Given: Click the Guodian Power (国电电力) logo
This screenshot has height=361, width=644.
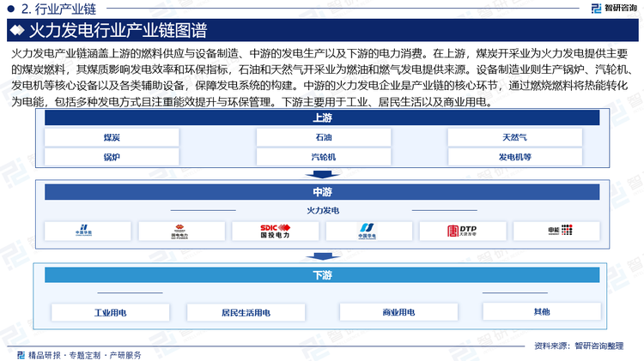Looking at the screenshot, I should coord(179,232).
